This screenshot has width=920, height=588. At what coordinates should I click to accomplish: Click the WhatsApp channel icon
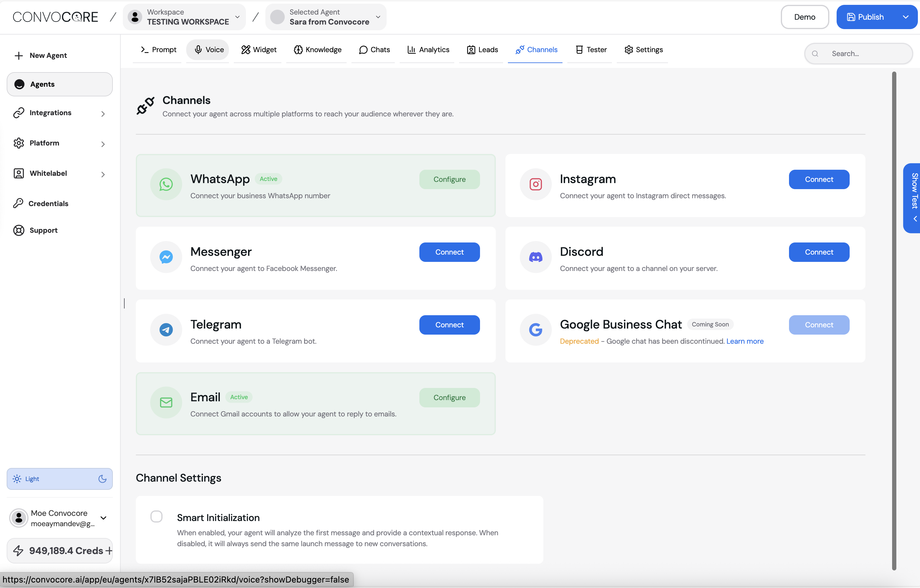166,184
